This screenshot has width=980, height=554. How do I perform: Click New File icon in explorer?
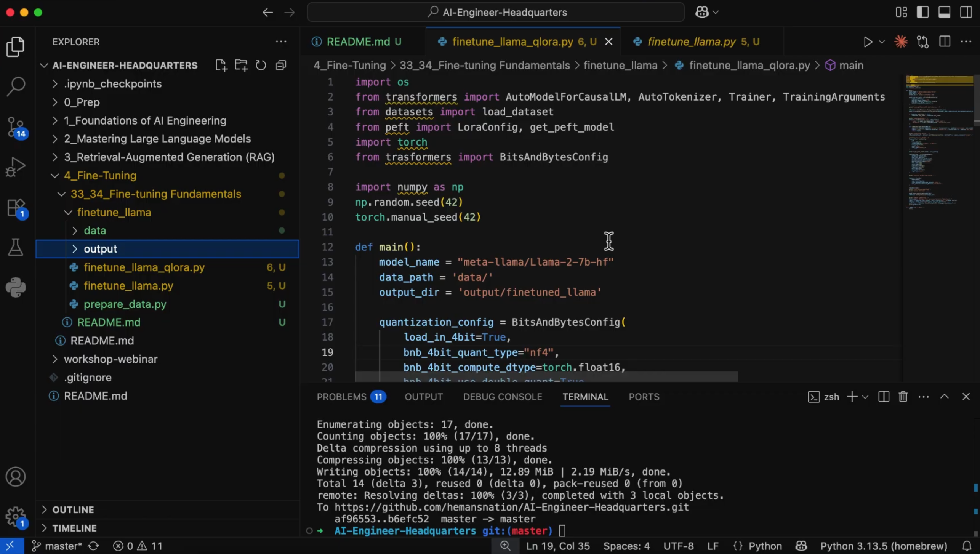point(221,65)
